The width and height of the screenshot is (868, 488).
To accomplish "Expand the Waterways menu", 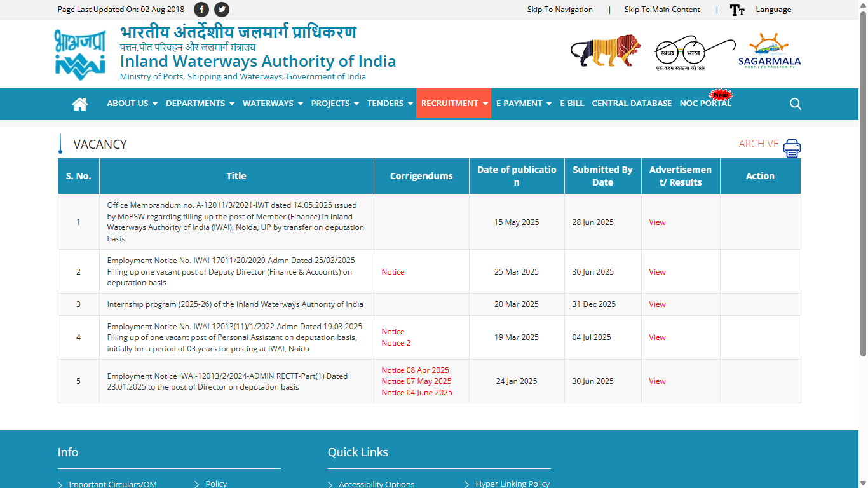I will 273,104.
